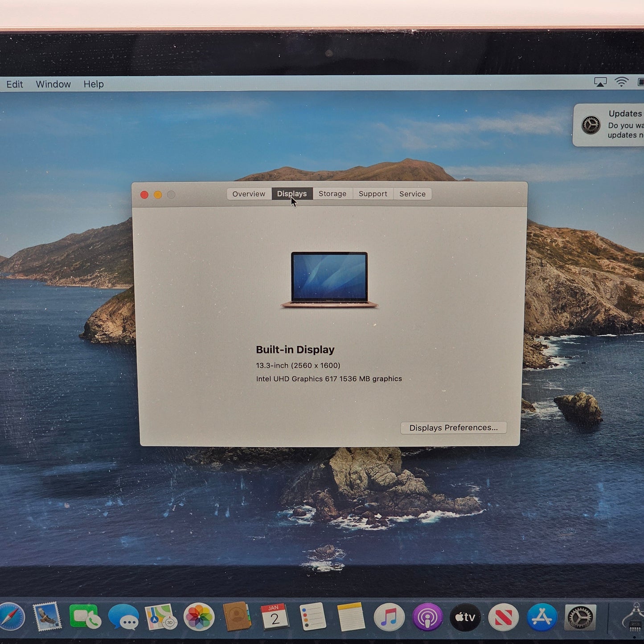The image size is (644, 644).
Task: Click the Screen Mirroring menu bar icon
Action: (601, 82)
